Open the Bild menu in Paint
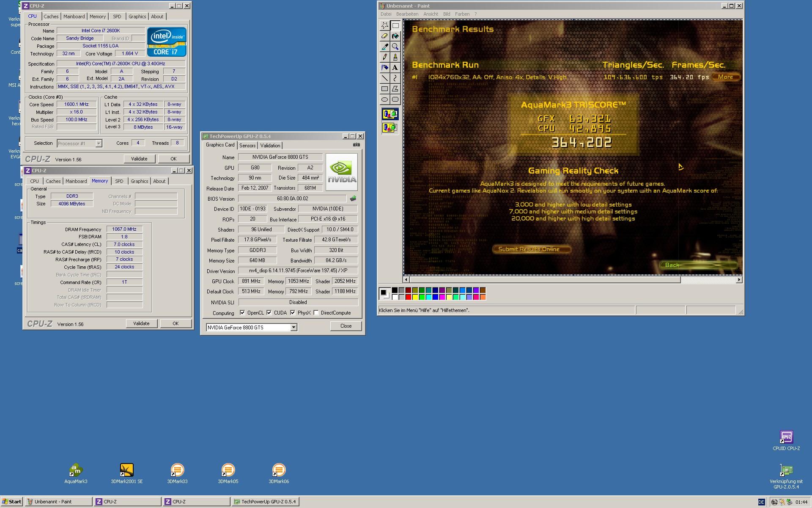Viewport: 812px width, 508px height. [447, 14]
